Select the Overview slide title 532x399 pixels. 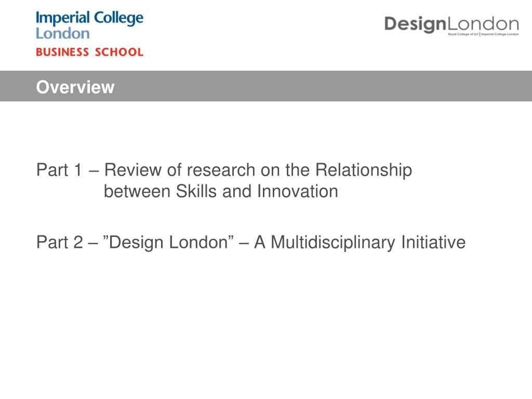75,87
